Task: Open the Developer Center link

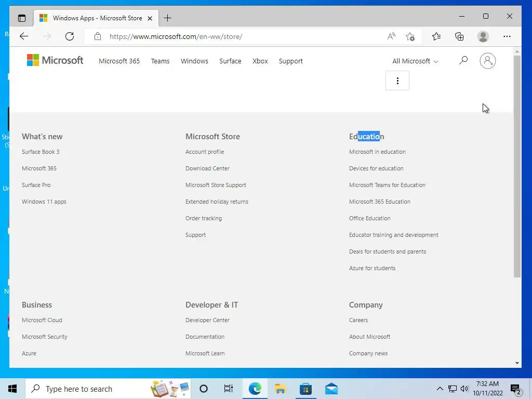Action: coord(207,320)
